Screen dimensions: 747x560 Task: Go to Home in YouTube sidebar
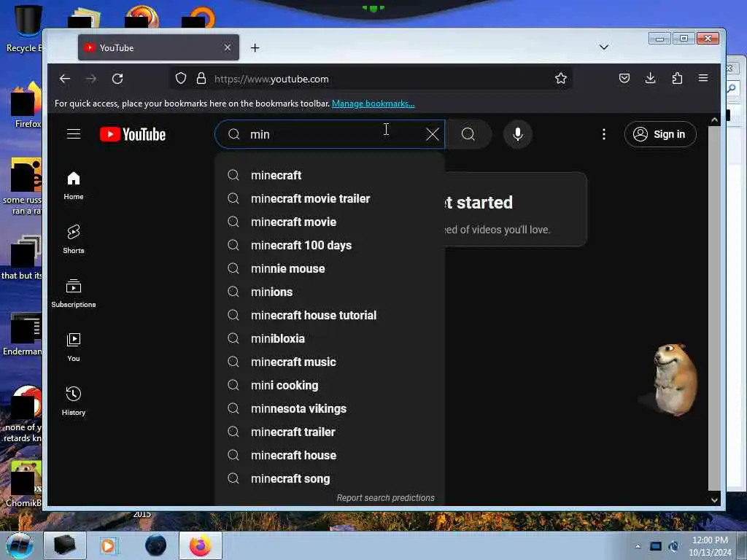74,186
